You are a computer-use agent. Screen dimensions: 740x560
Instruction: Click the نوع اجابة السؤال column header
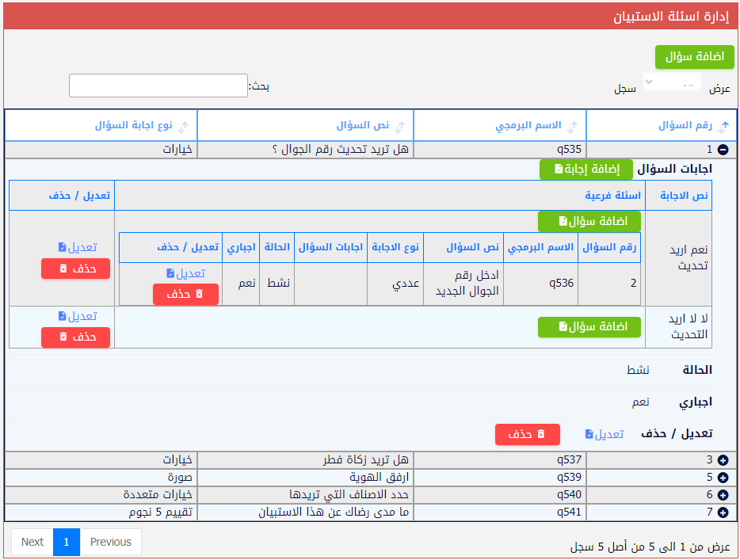101,125
